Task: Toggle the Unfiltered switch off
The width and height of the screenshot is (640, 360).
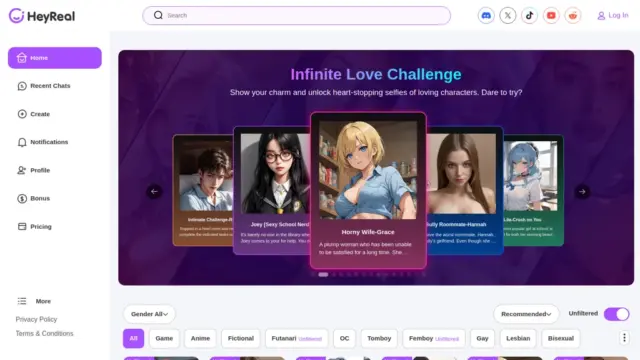Action: pos(616,314)
